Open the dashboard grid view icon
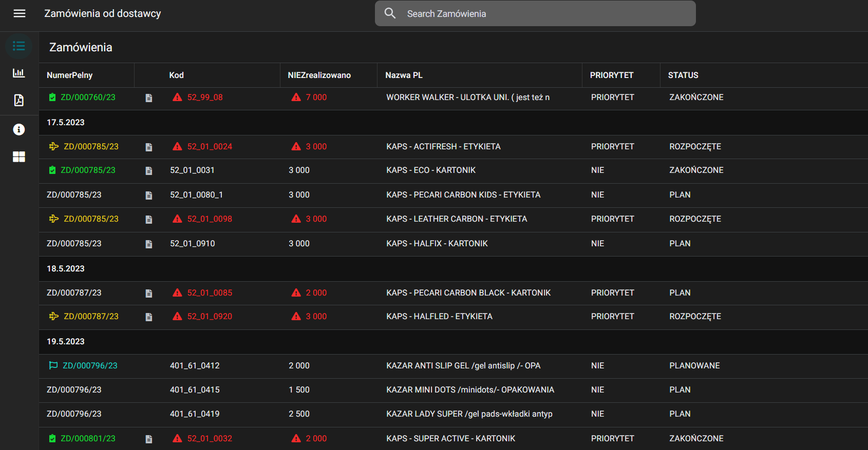Screen dimensions: 868x450 click(19, 157)
